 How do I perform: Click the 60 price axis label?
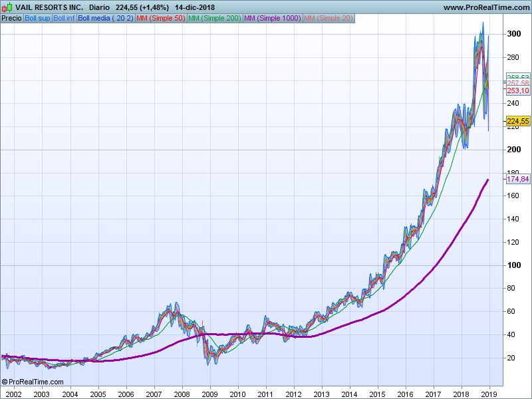pos(511,311)
